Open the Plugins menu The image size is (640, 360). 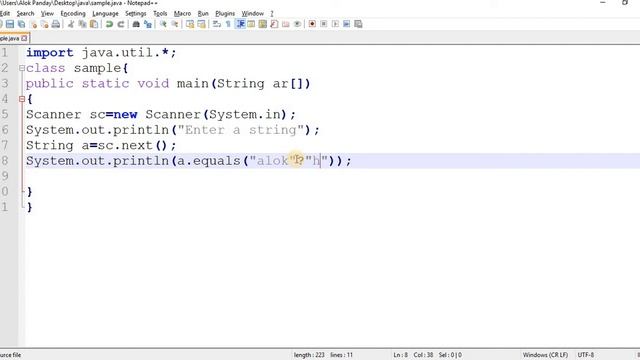(225, 13)
